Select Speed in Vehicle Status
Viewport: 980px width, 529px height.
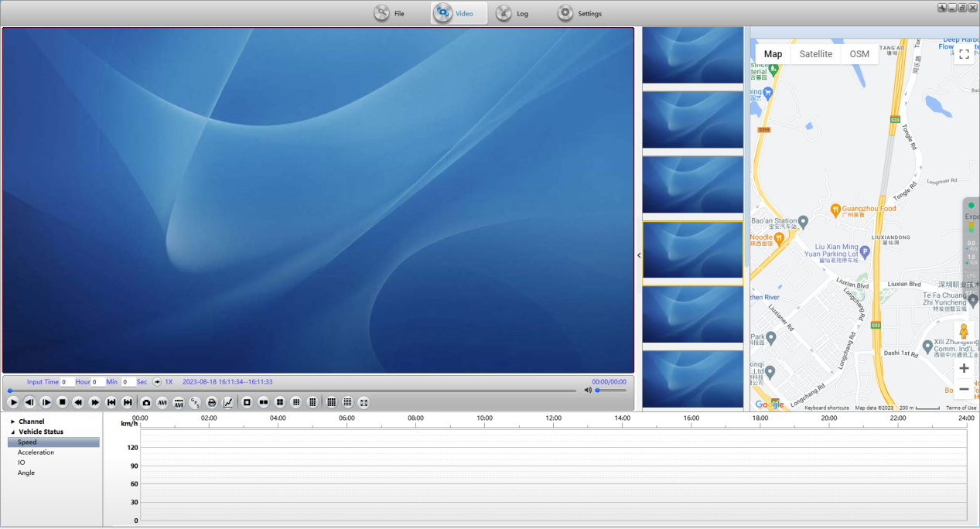(x=53, y=442)
